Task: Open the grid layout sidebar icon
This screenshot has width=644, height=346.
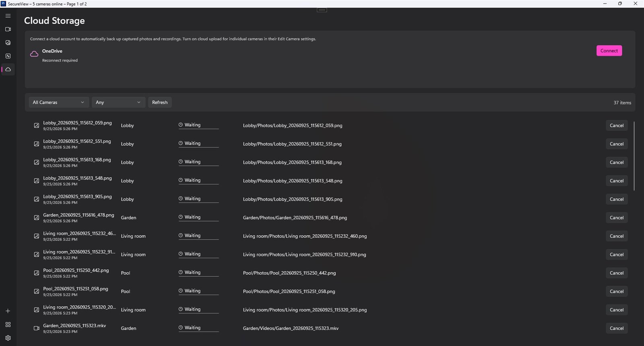Action: (x=8, y=324)
